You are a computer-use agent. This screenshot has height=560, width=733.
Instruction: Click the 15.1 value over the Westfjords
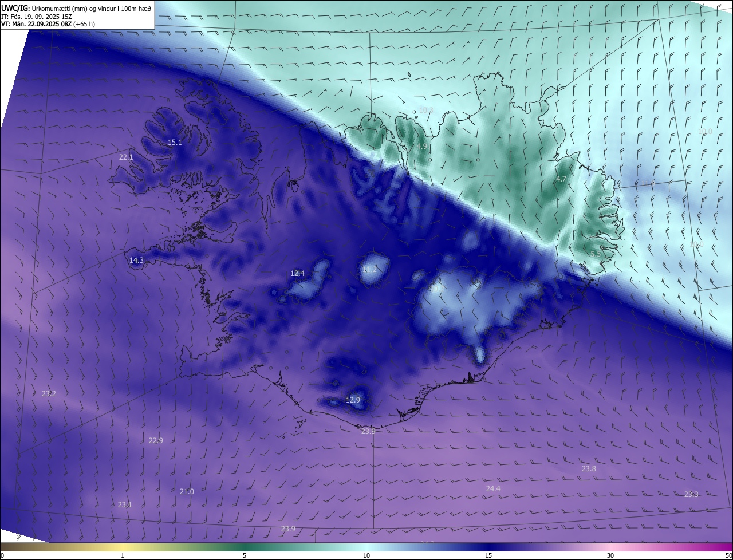click(x=175, y=142)
